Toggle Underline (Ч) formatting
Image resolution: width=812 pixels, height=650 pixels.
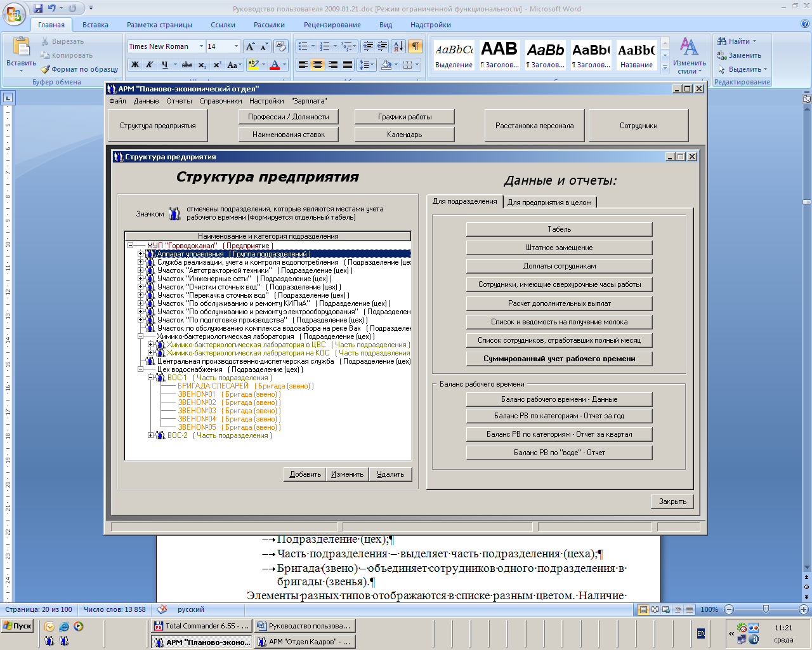[x=165, y=65]
